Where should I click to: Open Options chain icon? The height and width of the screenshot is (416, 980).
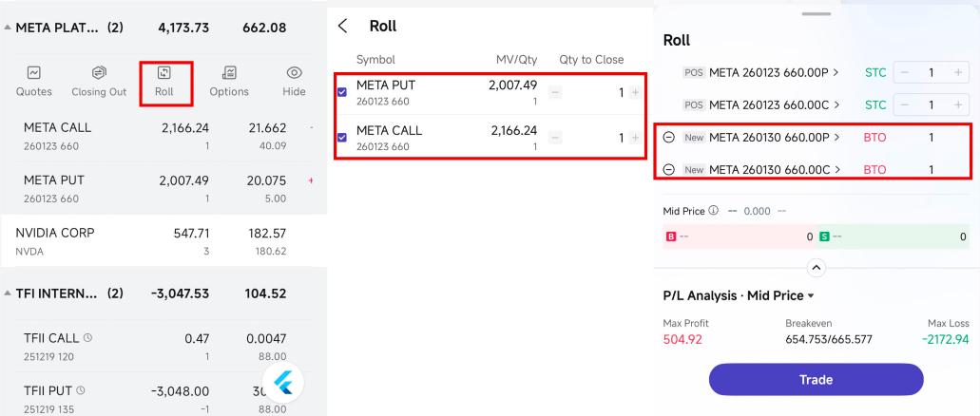pos(229,80)
